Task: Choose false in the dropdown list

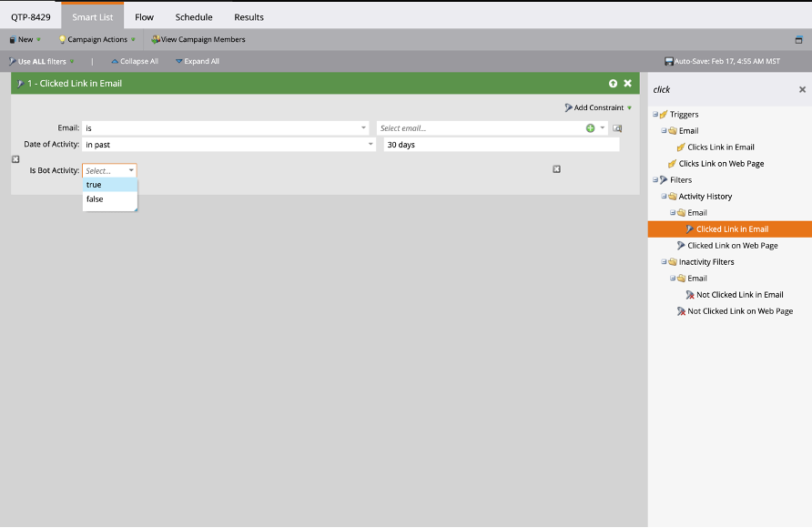Action: click(x=110, y=199)
